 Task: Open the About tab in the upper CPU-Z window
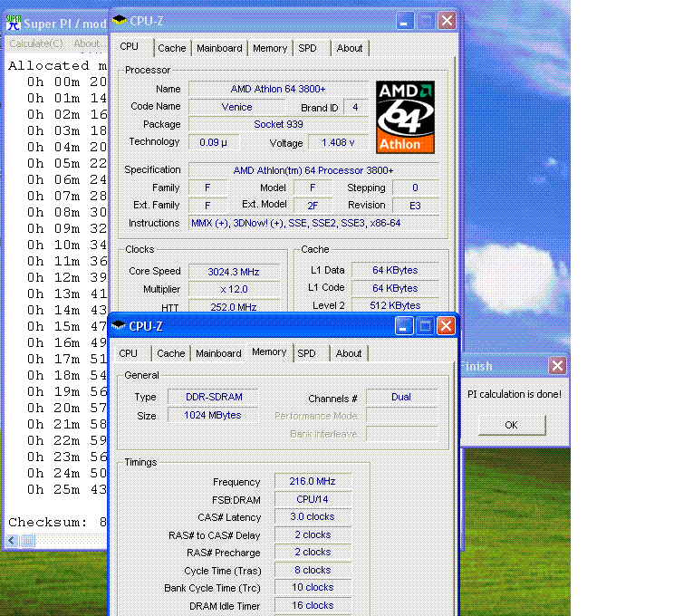click(x=349, y=48)
